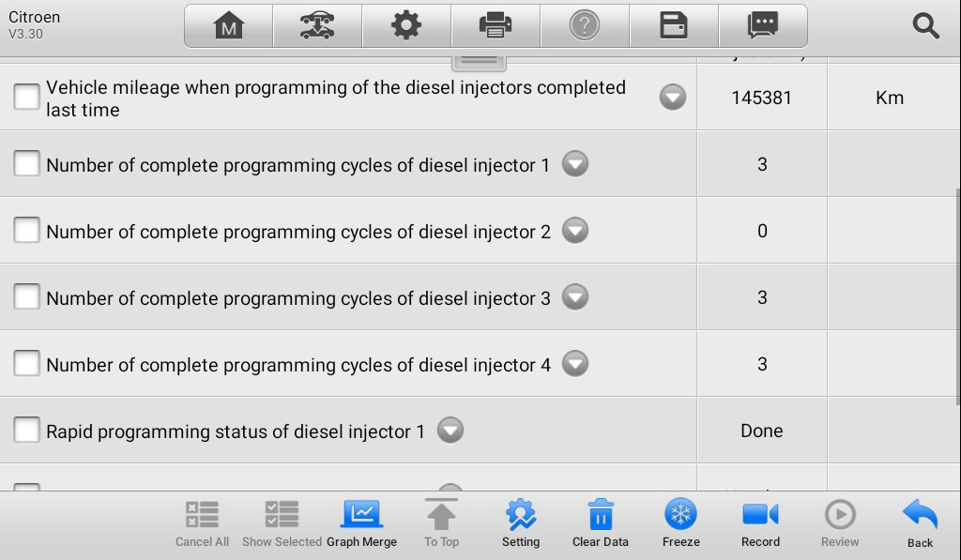This screenshot has height=560, width=961.
Task: Open the help question mark icon
Action: [585, 25]
